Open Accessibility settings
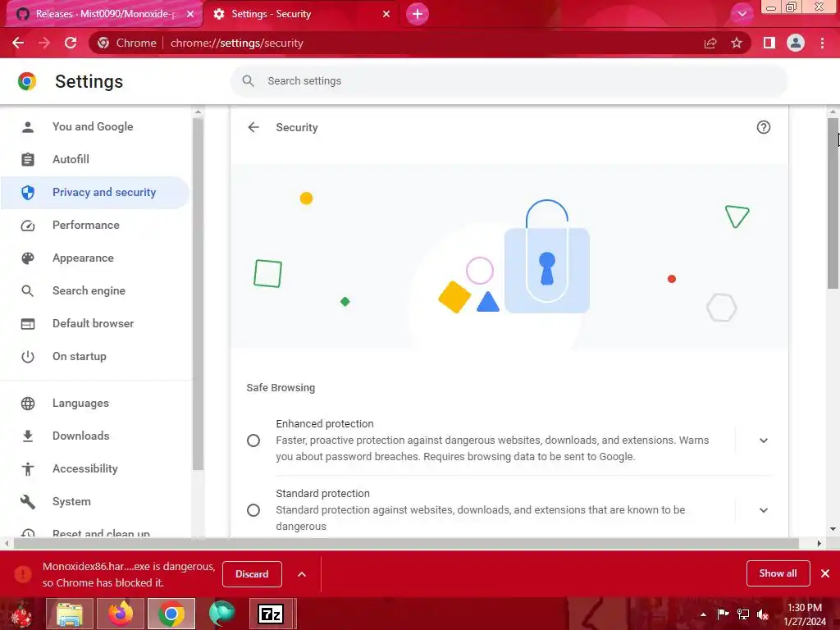The height and width of the screenshot is (630, 840). tap(85, 468)
